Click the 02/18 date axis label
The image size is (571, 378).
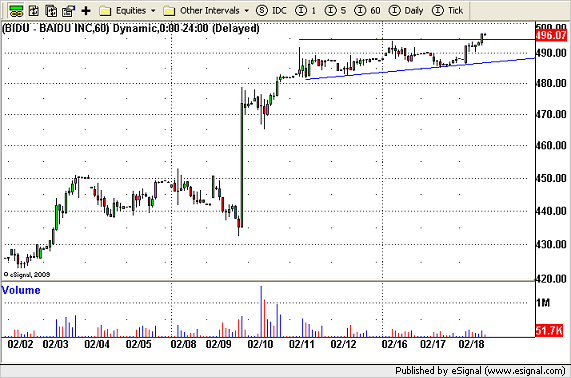click(x=471, y=344)
